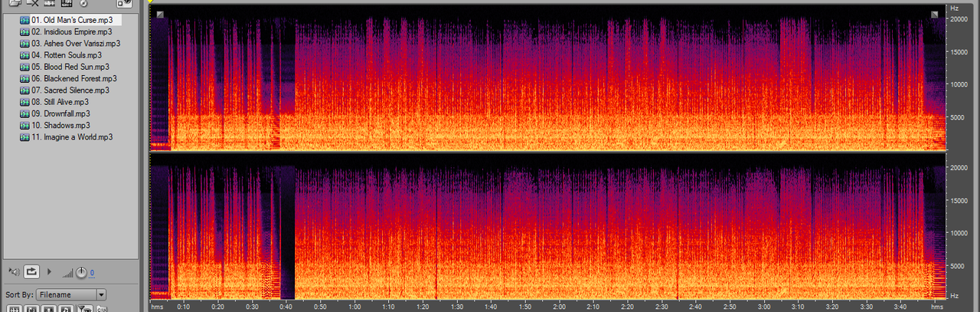Select 03. Ashes Over Variszi.mp3
The image size is (980, 312).
click(x=70, y=44)
